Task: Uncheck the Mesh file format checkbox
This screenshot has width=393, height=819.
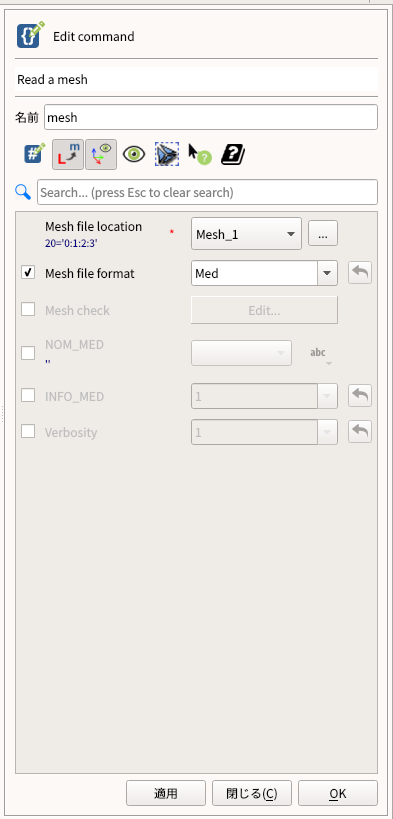Action: pos(28,273)
